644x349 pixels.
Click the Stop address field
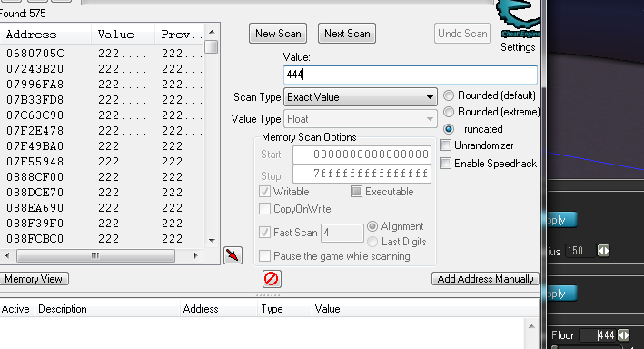(362, 174)
